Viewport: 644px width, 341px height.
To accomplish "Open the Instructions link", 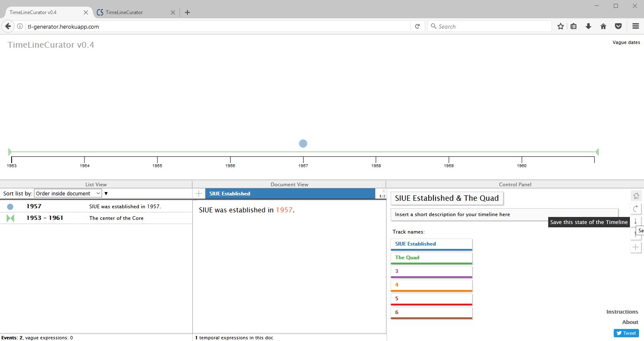I will (622, 312).
